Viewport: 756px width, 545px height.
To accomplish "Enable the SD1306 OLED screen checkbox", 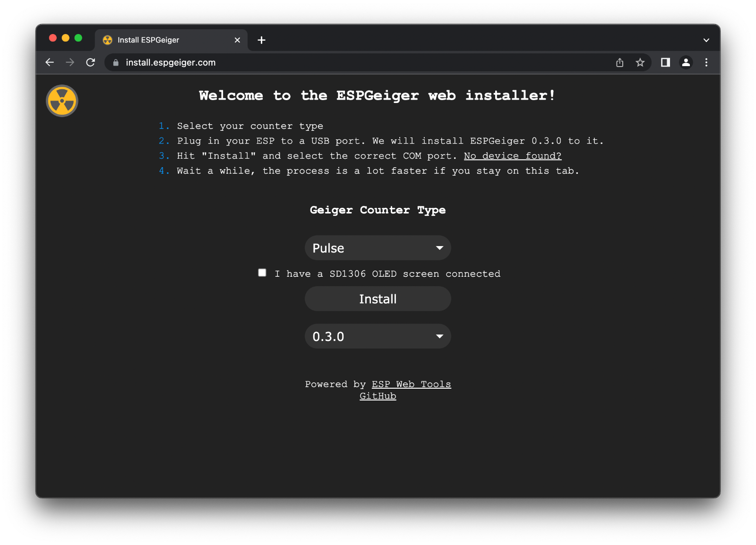I will click(x=262, y=272).
